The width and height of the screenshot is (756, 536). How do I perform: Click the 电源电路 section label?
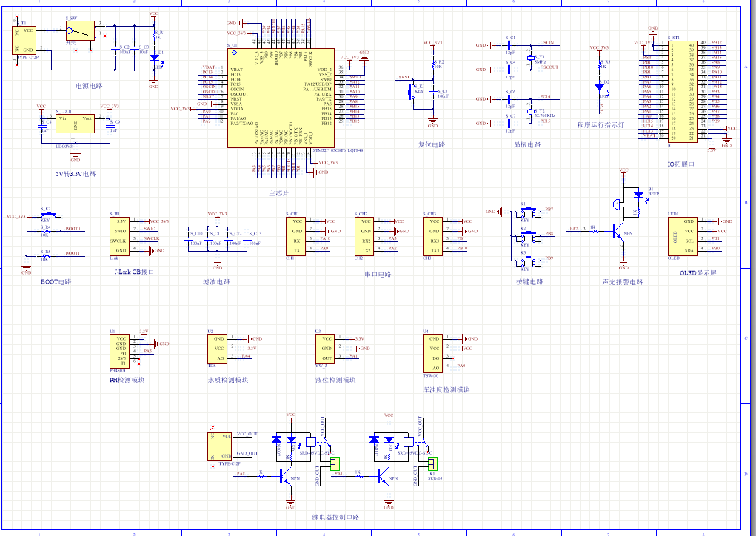point(90,87)
